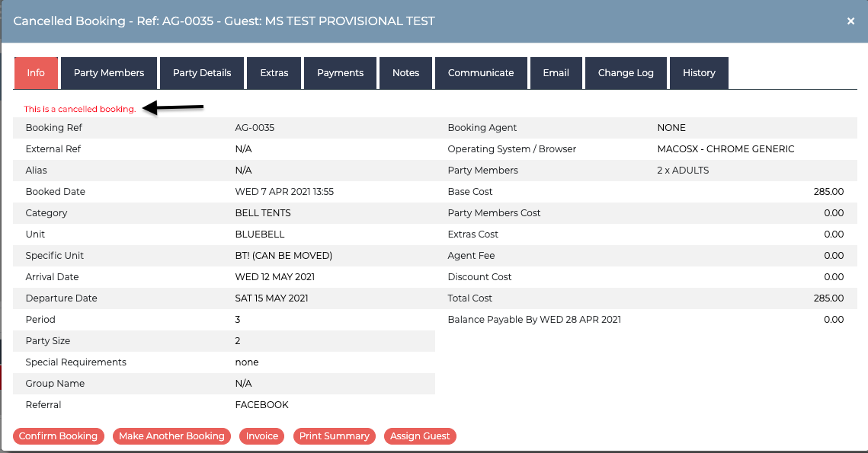Select the booking ref value AG-0035
The height and width of the screenshot is (453, 868).
[x=255, y=128]
